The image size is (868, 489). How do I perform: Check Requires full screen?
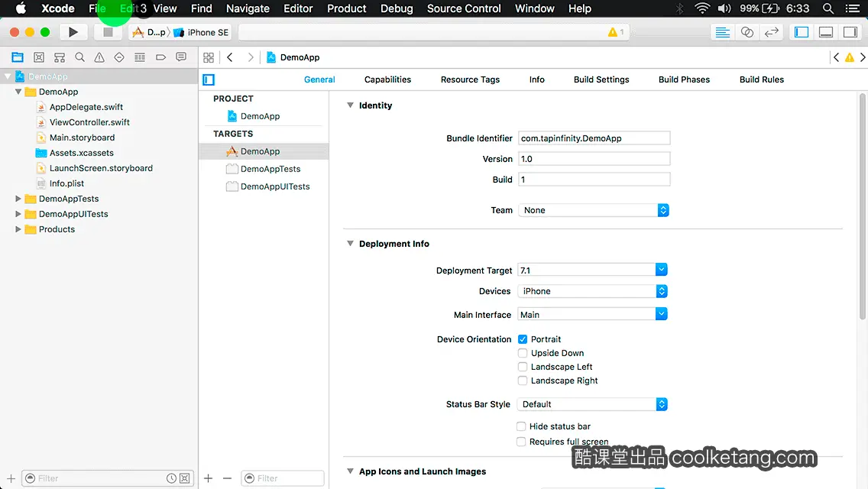pos(521,442)
